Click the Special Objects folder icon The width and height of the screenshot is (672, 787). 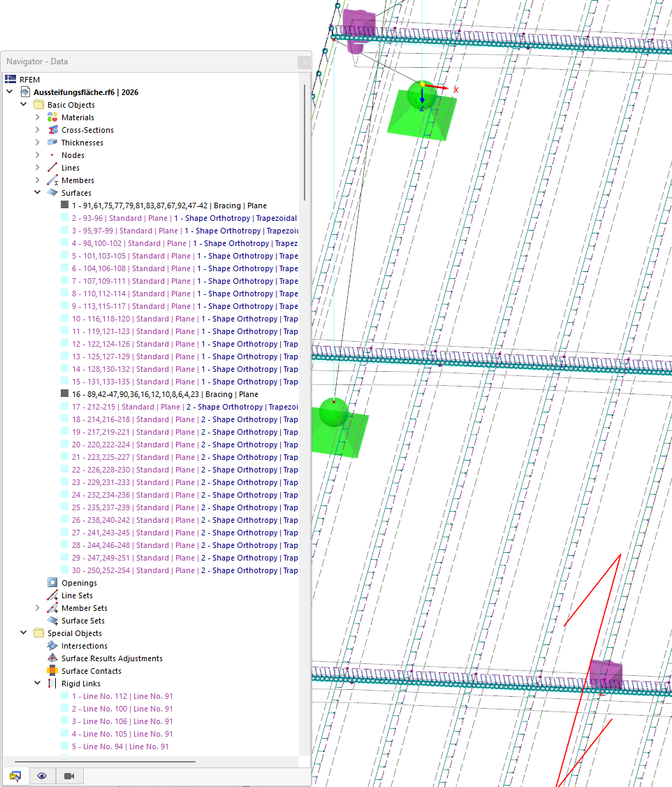pyautogui.click(x=38, y=633)
